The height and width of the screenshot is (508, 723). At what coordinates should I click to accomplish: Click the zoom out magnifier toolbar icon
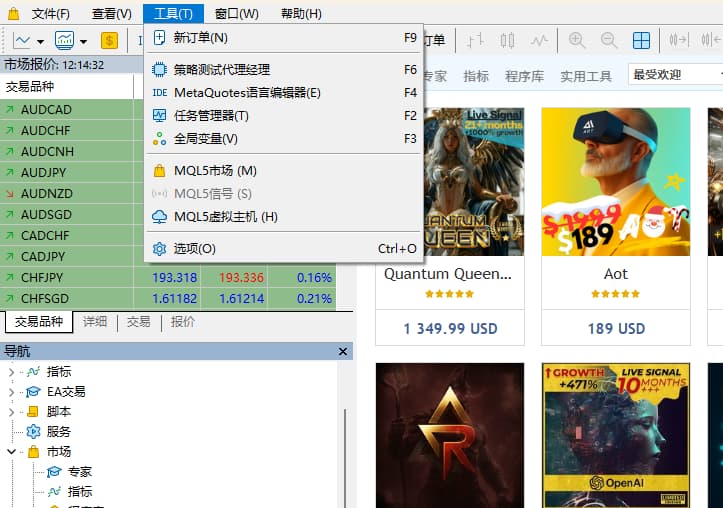pyautogui.click(x=609, y=40)
